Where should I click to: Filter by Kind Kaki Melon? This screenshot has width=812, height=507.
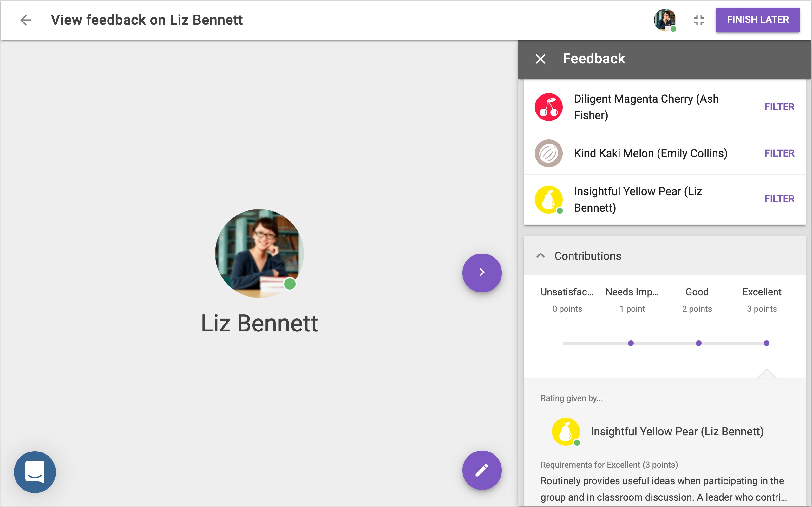pyautogui.click(x=779, y=153)
